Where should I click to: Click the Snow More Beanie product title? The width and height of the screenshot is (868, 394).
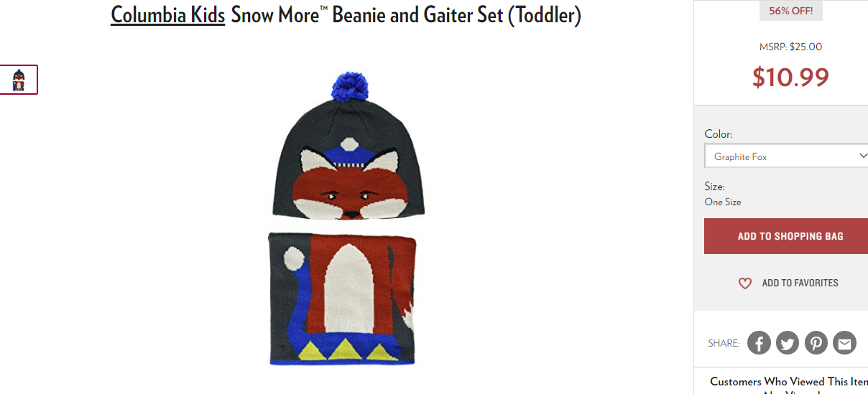coord(405,14)
